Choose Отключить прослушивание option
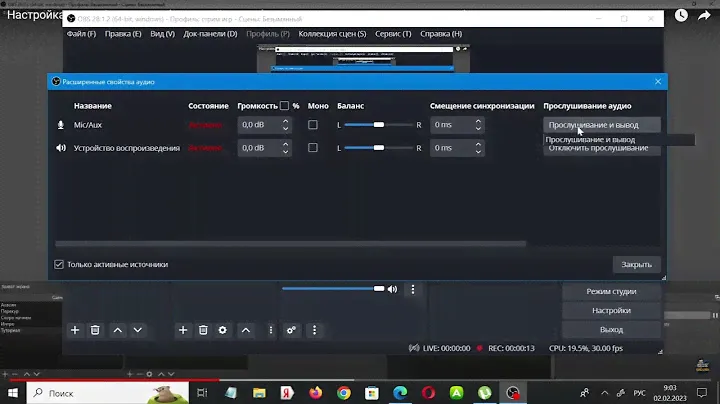 click(x=598, y=149)
